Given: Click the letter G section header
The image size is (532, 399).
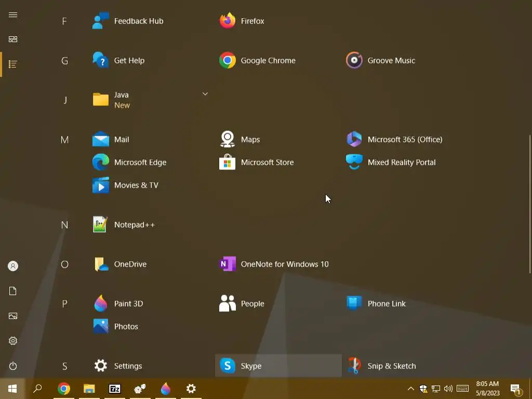Looking at the screenshot, I should (x=64, y=61).
